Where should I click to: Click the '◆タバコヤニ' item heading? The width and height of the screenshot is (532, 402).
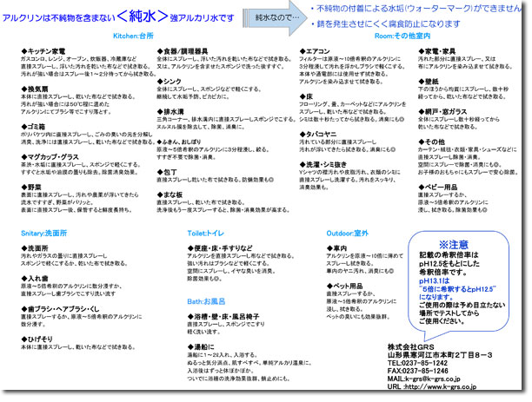318,135
